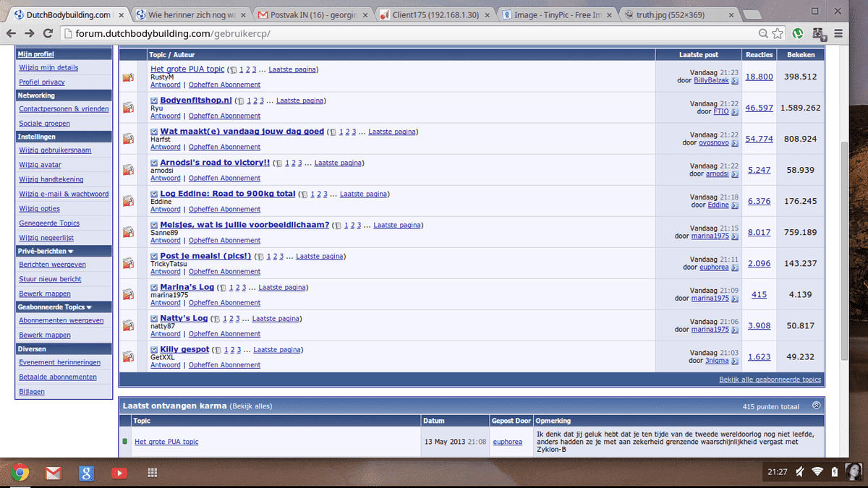
Task: Open the apps grid launcher
Action: click(x=153, y=473)
